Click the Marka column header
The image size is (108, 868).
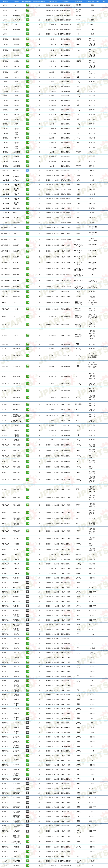5,1
